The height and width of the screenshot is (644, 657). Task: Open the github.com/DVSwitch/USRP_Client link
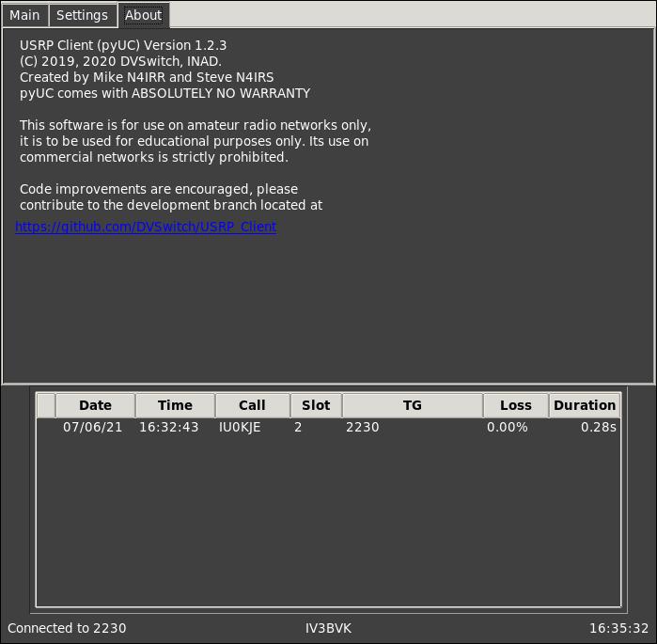point(146,227)
